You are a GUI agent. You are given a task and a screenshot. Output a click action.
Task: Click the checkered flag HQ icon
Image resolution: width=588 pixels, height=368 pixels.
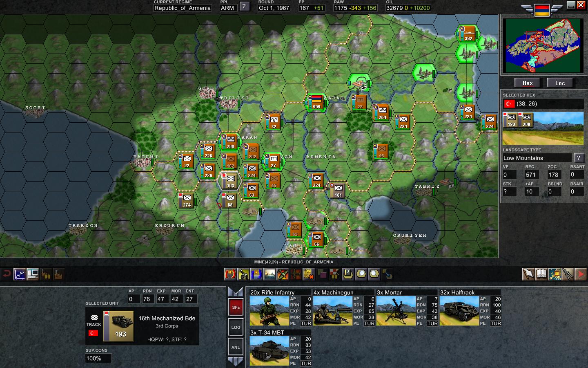334,274
